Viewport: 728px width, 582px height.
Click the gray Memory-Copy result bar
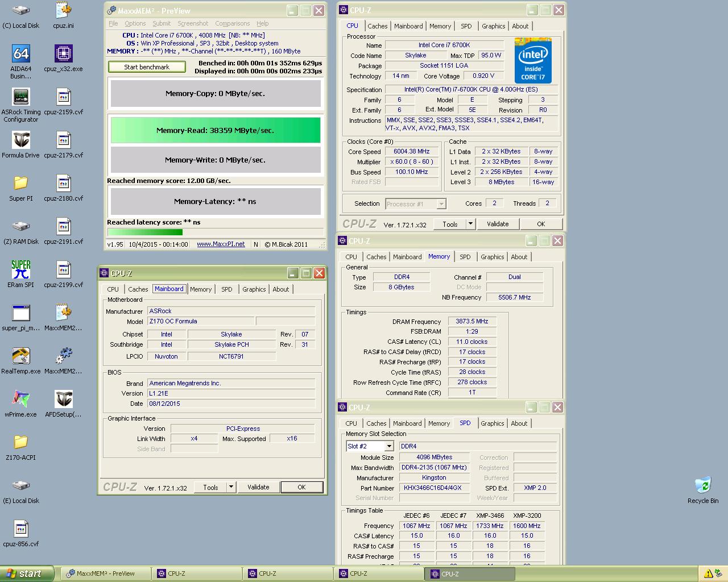point(216,94)
